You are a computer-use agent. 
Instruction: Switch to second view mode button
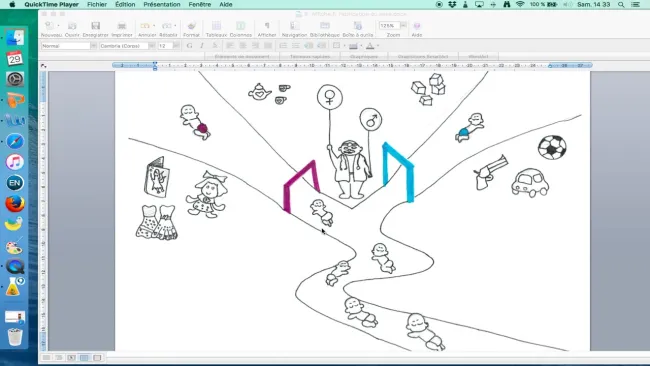(59, 357)
